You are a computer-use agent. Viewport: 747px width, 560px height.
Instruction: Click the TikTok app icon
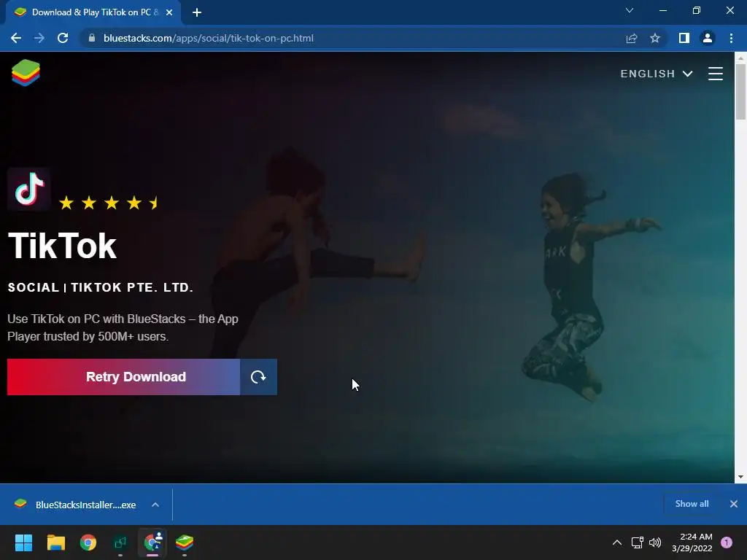click(29, 189)
